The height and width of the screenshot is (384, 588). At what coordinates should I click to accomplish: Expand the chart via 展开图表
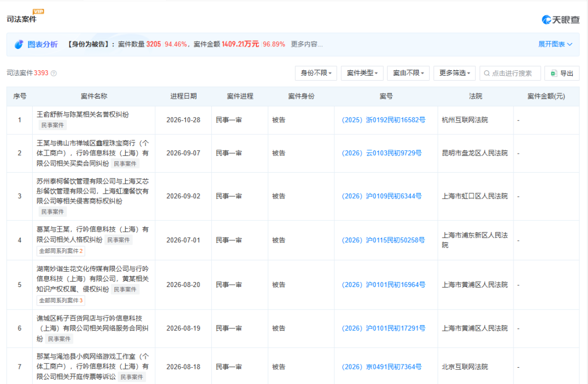[555, 44]
